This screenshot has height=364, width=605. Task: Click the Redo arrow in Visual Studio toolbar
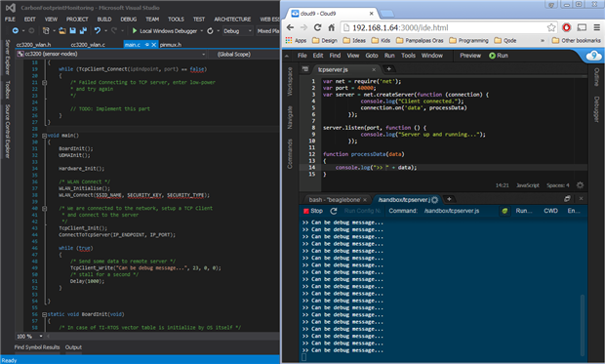click(114, 30)
